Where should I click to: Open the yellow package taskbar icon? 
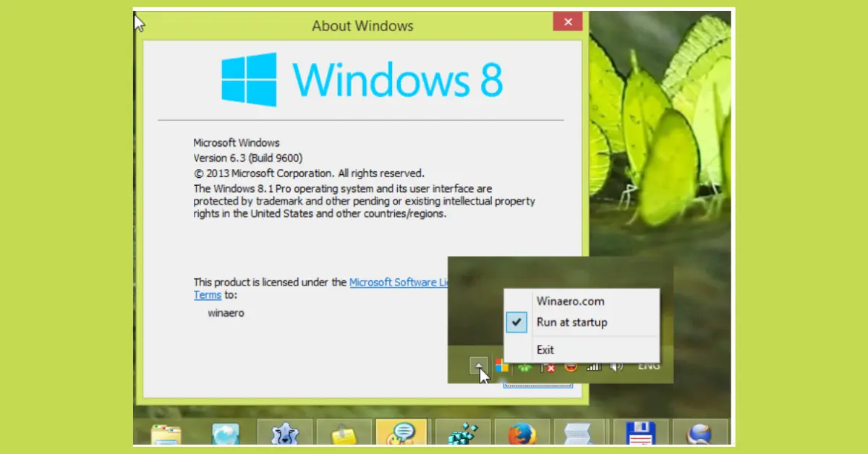tap(344, 432)
